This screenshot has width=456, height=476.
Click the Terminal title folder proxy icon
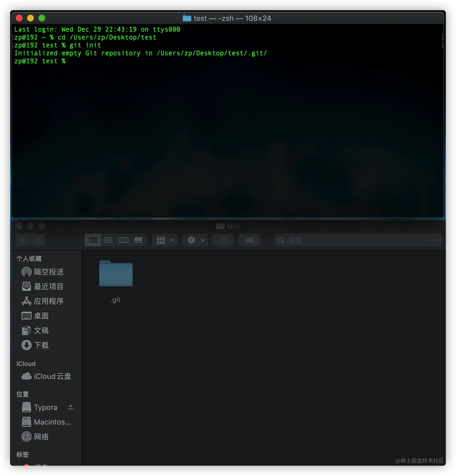[x=187, y=18]
